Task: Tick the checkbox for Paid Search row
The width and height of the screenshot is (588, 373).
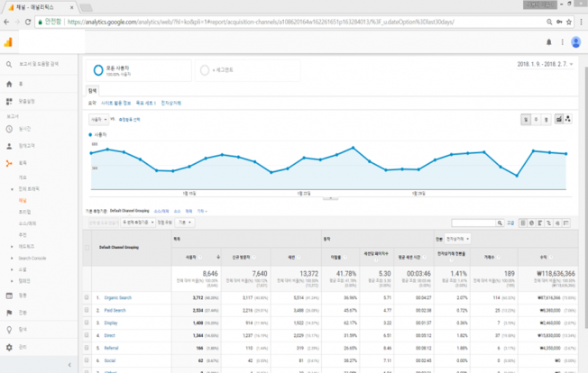Action: pos(87,310)
